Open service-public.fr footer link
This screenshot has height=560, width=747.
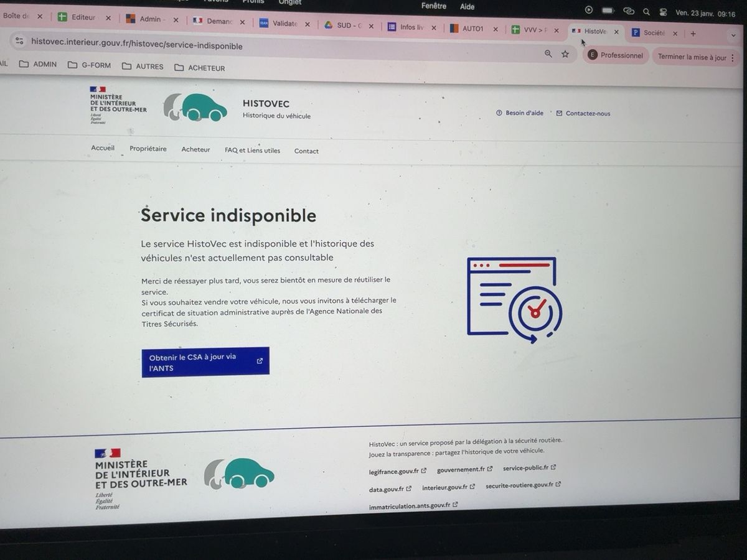pos(530,468)
